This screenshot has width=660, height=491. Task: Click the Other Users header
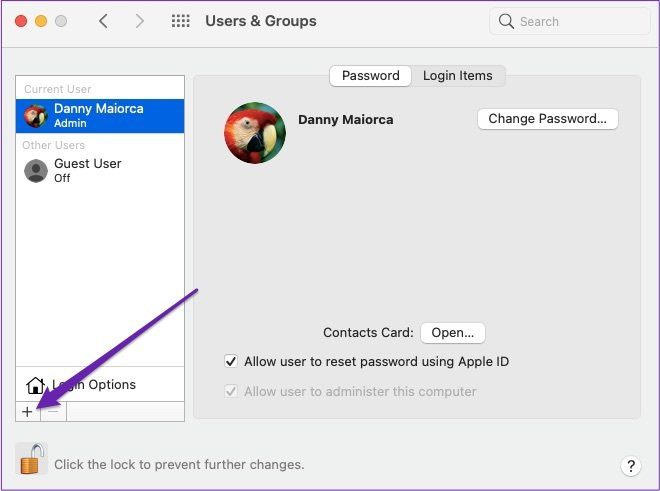point(53,145)
